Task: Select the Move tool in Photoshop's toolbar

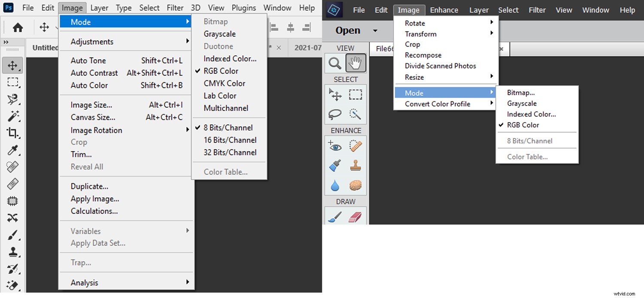Action: [x=12, y=65]
